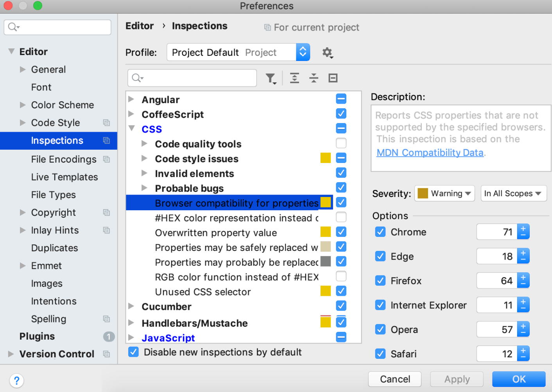Open the Project Default profile dropdown

click(303, 52)
